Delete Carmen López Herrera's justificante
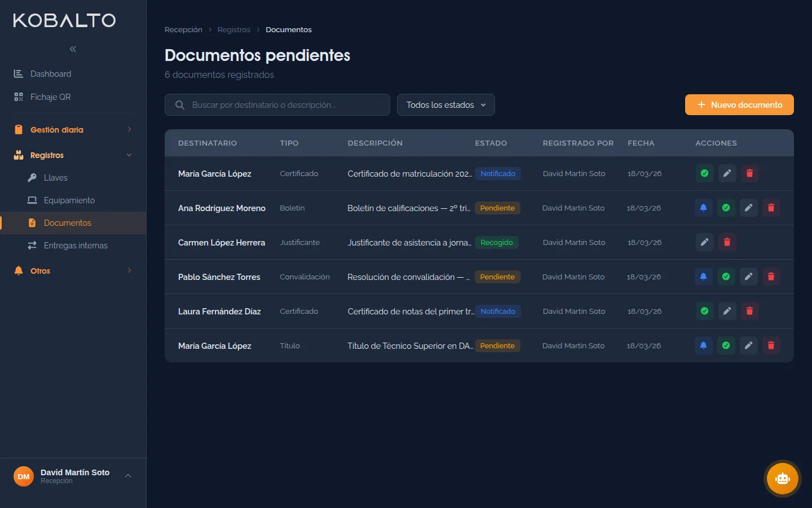 tap(727, 242)
